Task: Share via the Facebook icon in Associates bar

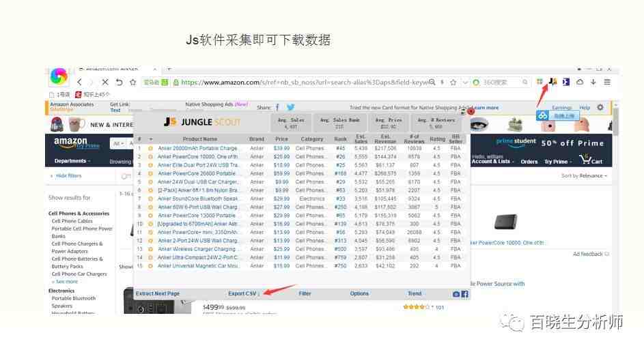Action: click(277, 108)
